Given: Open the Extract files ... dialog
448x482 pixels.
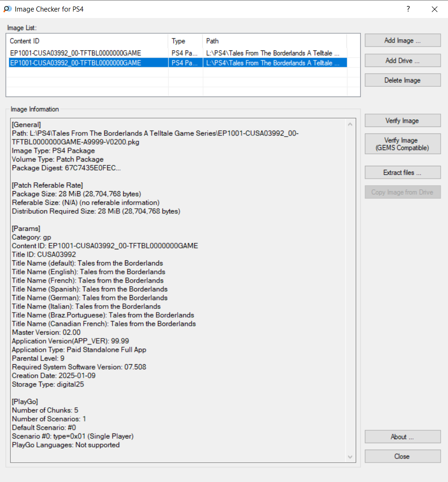Looking at the screenshot, I should (402, 173).
